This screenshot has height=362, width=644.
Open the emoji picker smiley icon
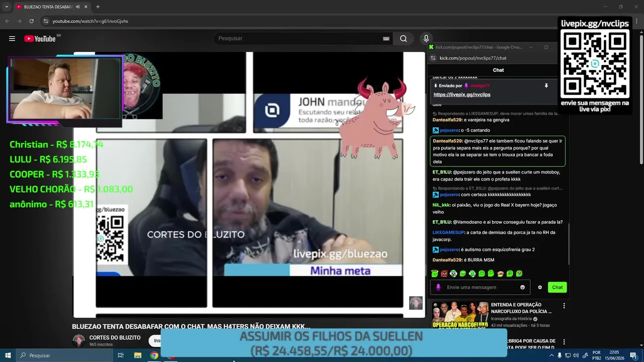click(522, 288)
